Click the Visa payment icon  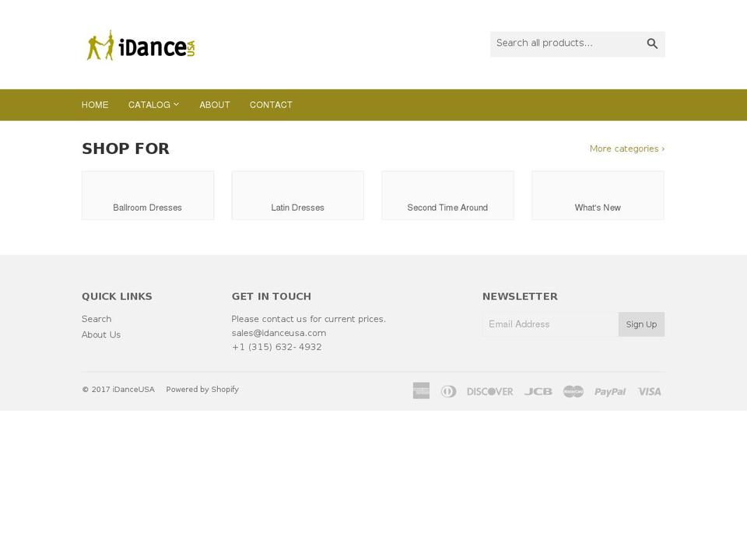(649, 391)
